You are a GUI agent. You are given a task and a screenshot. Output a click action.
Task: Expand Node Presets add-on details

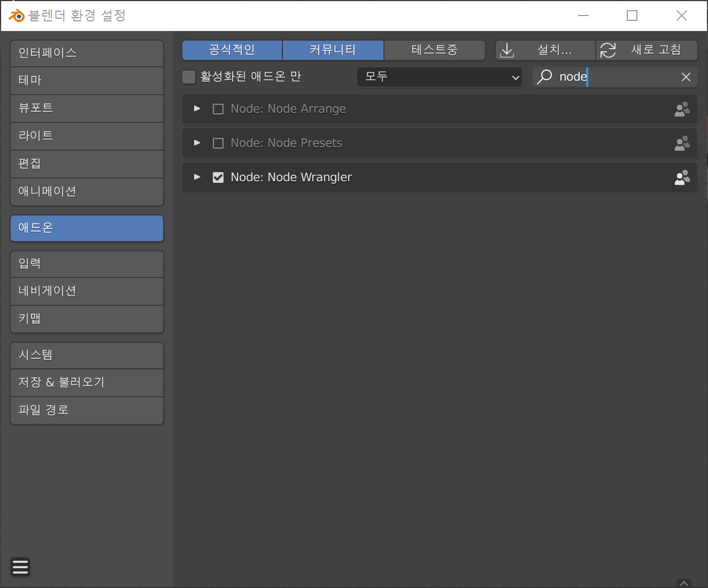[197, 143]
